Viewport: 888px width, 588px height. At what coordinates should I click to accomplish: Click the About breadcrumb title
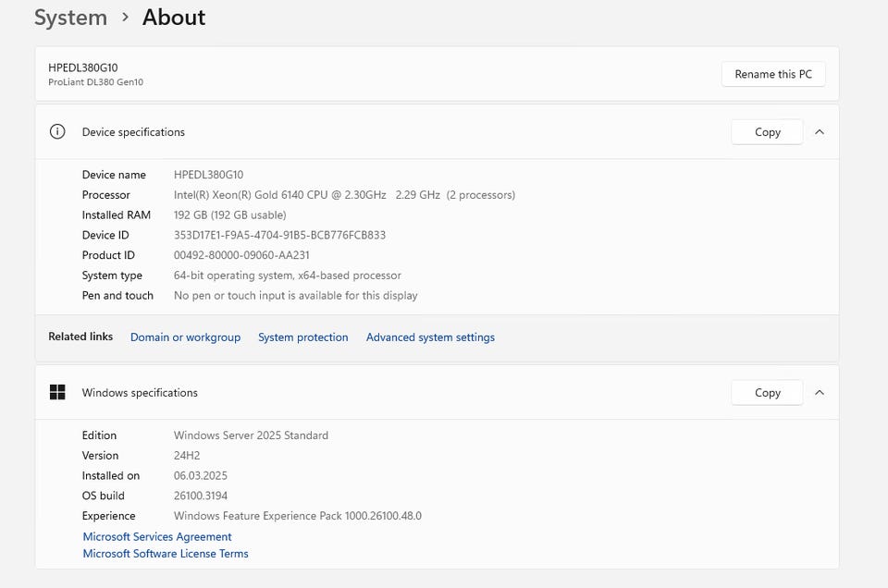pos(174,18)
